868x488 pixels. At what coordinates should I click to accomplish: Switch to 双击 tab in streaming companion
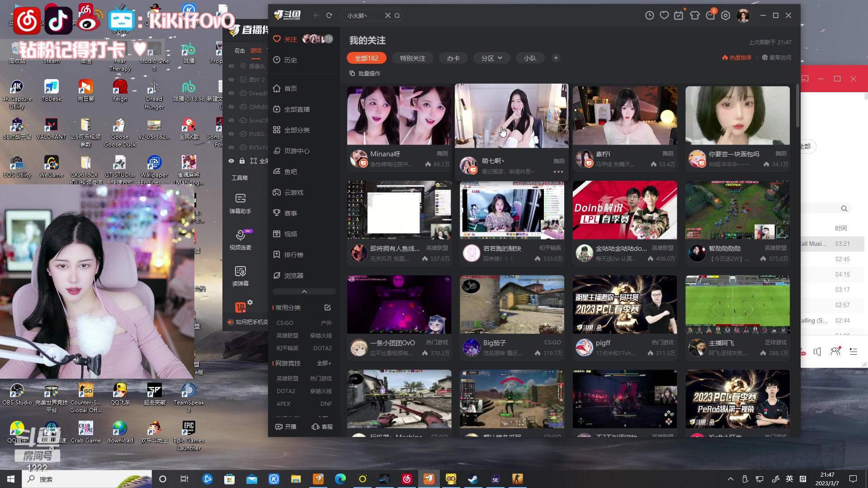[x=240, y=51]
